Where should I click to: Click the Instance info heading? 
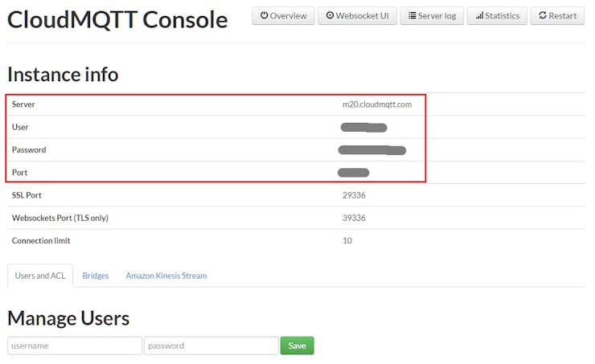click(63, 74)
